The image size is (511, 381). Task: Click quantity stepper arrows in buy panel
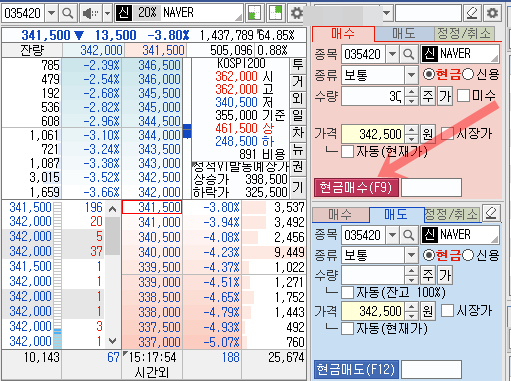click(x=411, y=96)
